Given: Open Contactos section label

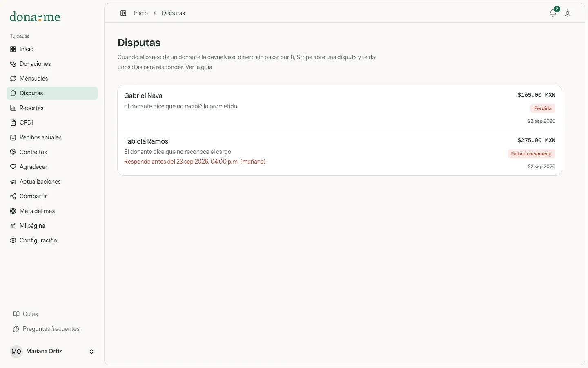Looking at the screenshot, I should pos(33,152).
